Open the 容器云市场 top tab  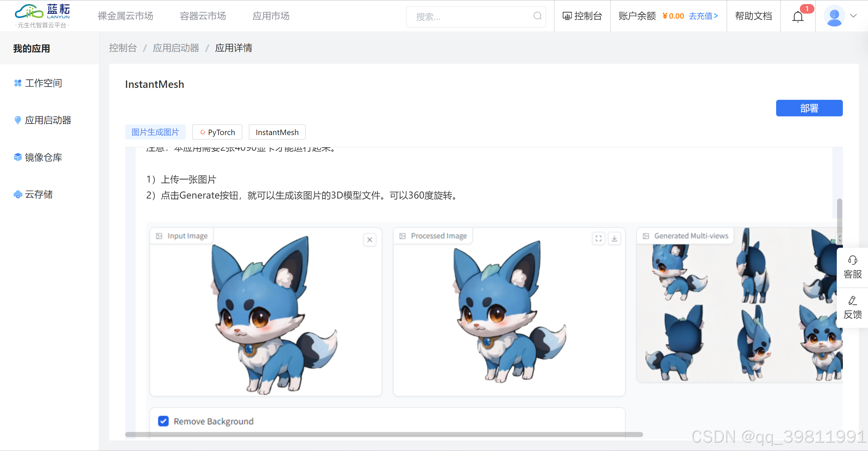(202, 16)
